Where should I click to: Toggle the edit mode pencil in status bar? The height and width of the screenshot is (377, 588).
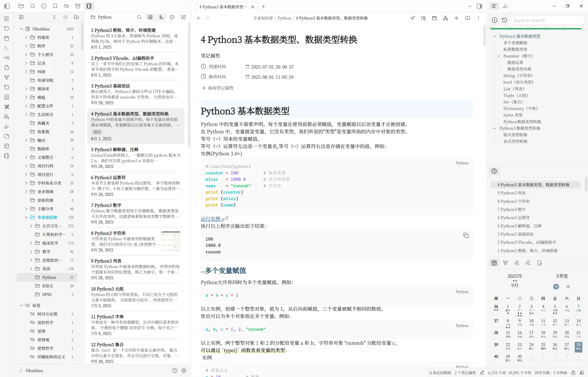482,372
